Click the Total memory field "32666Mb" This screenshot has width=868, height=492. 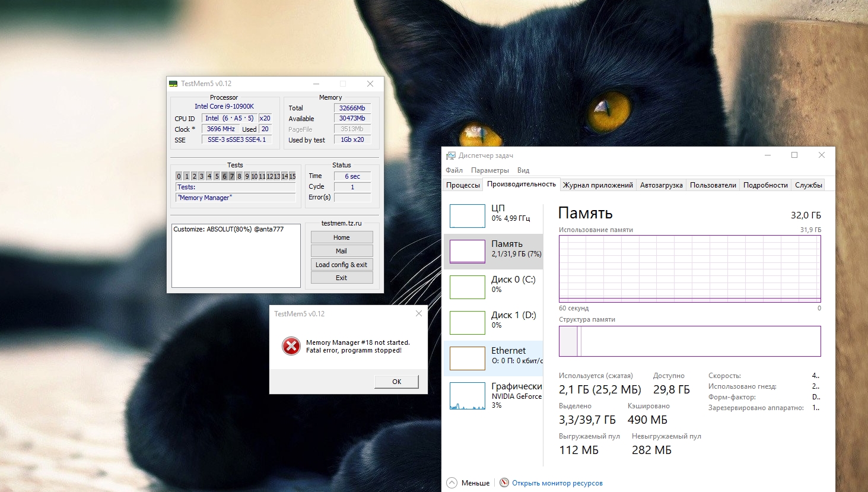pos(352,108)
